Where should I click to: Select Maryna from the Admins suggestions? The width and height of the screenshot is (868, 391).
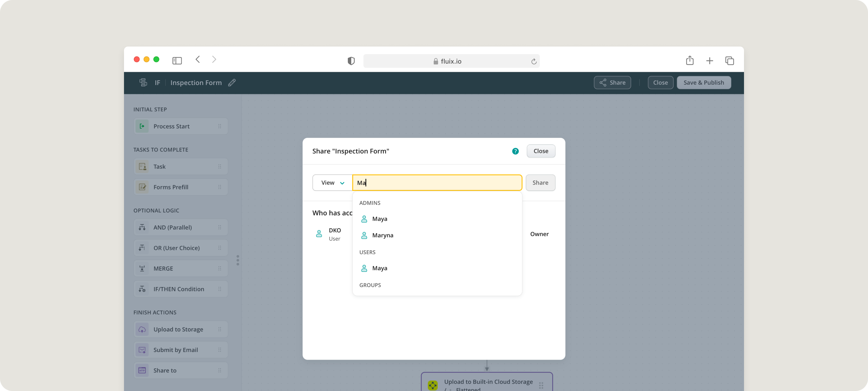[383, 235]
